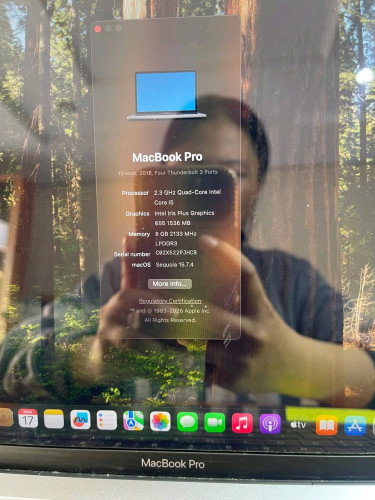This screenshot has height=500, width=375.
Task: Select the MacBook Pro title text
Action: pos(167,157)
